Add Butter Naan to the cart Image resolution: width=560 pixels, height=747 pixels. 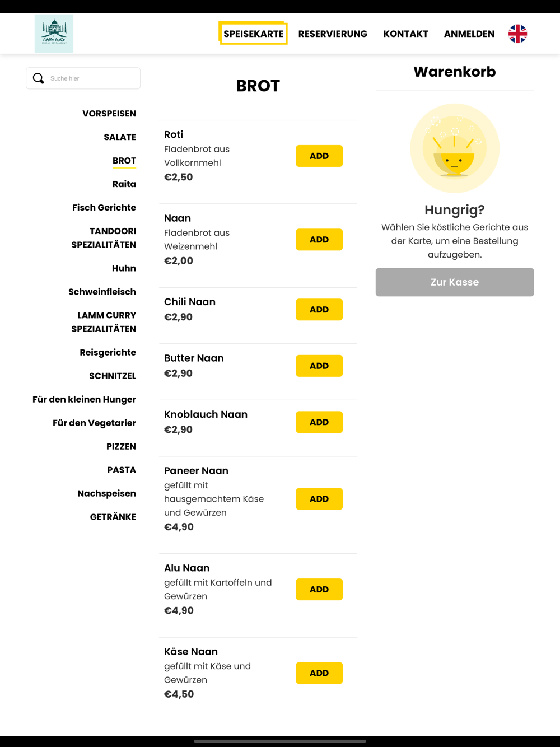coord(319,366)
